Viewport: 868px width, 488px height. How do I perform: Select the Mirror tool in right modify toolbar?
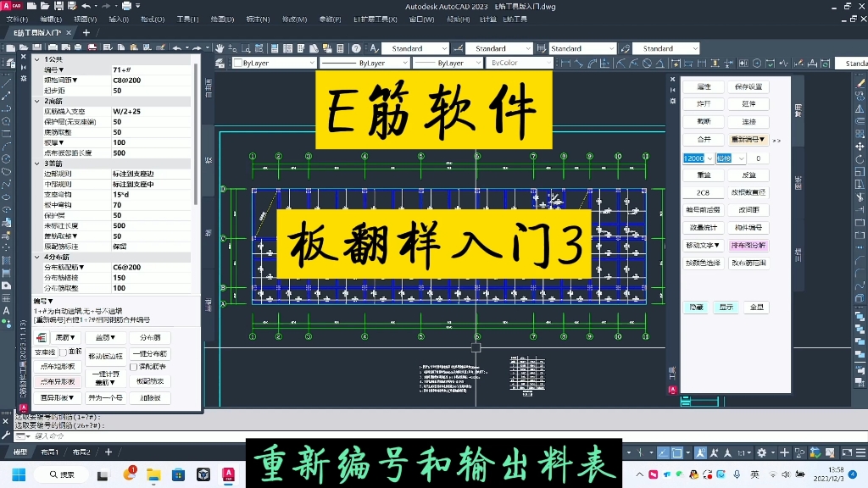[860, 108]
